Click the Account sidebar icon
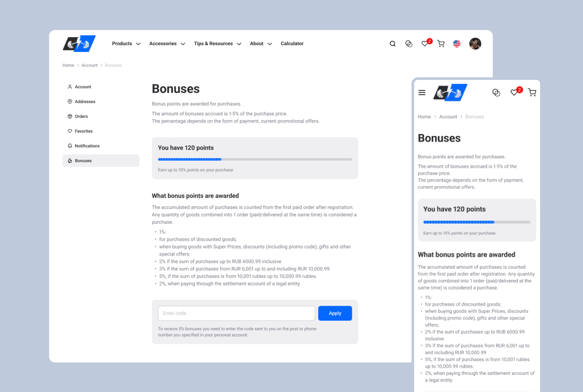The width and height of the screenshot is (583, 392). tap(70, 87)
